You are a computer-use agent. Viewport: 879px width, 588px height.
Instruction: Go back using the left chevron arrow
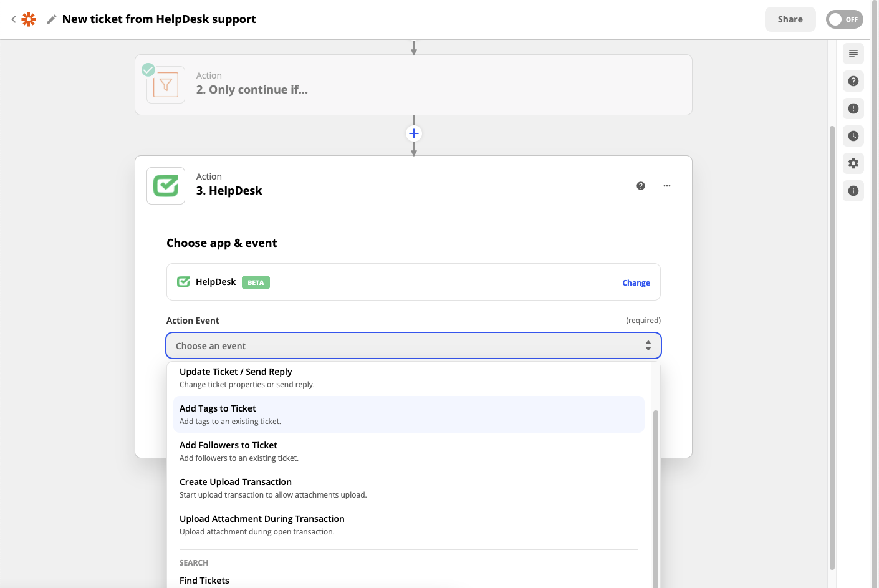click(14, 19)
